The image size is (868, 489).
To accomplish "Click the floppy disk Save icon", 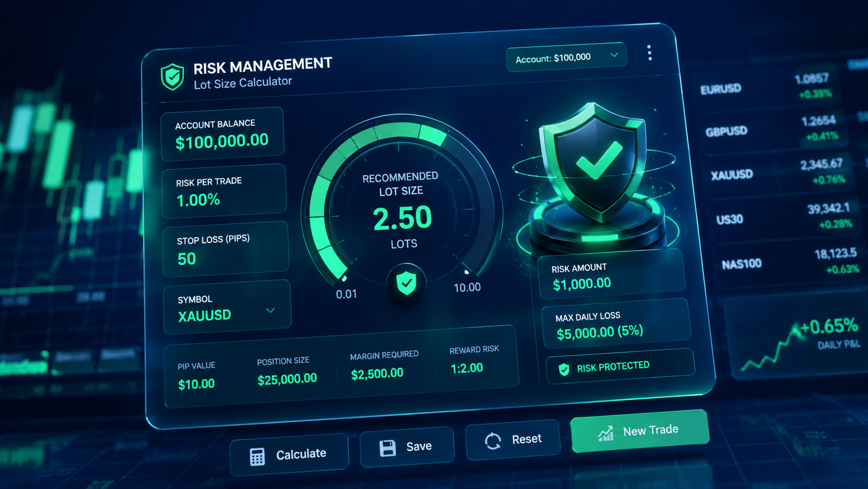I will pos(388,448).
